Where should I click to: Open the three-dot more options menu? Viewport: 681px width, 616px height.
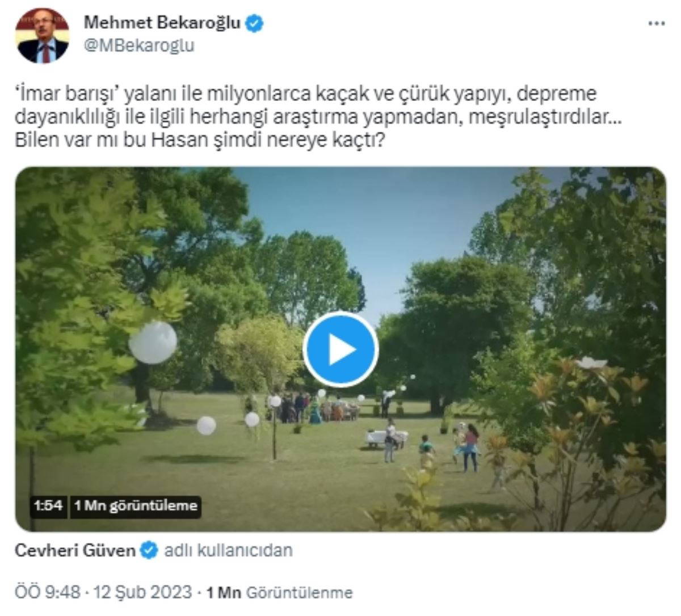(x=656, y=24)
